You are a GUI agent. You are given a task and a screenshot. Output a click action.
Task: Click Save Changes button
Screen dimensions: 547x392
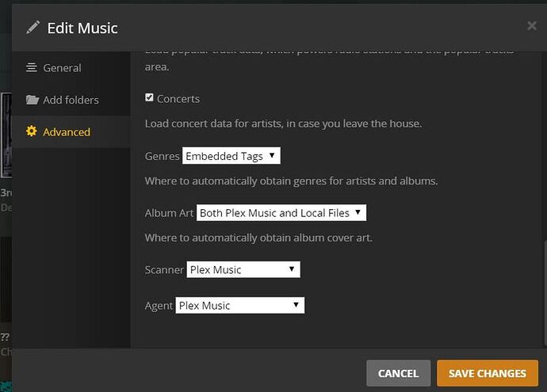[487, 373]
